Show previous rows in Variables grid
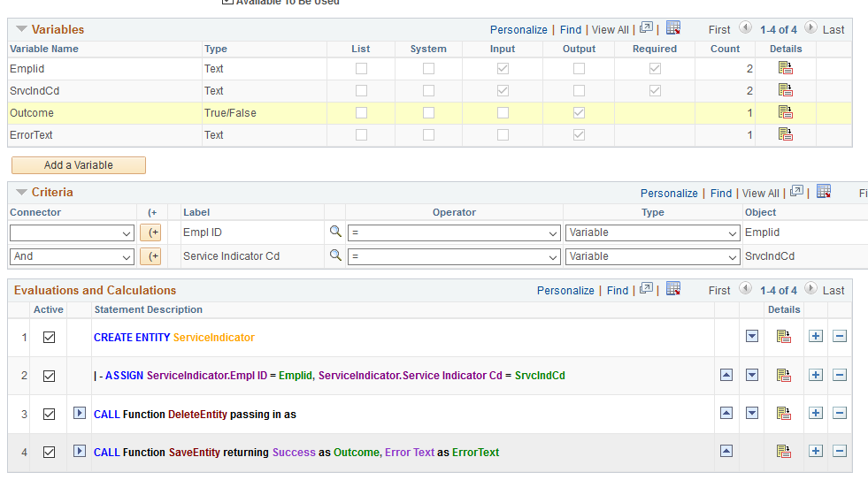The height and width of the screenshot is (480, 868). click(745, 27)
